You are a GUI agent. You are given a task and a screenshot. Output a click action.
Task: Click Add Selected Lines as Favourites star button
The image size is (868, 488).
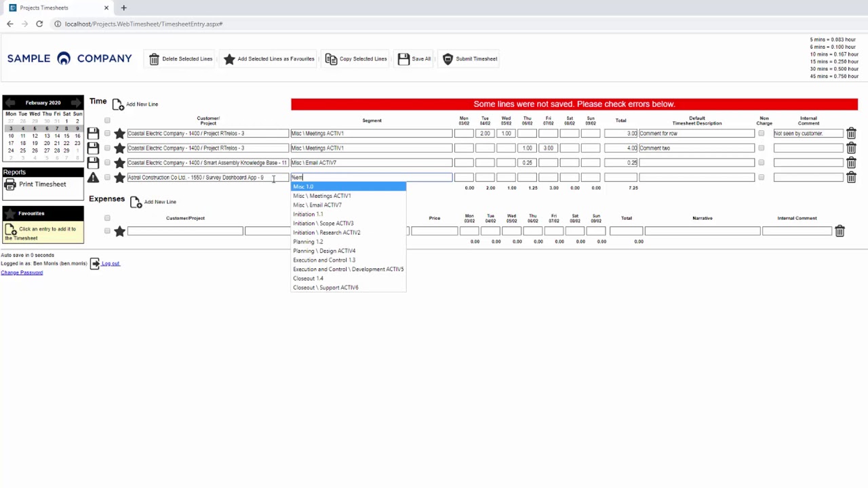pos(269,59)
